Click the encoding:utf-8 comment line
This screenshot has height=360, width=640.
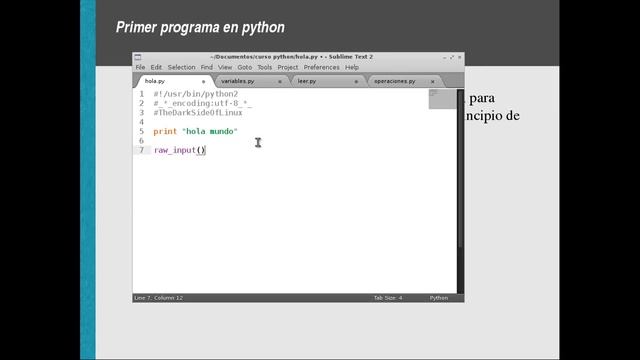(203, 103)
